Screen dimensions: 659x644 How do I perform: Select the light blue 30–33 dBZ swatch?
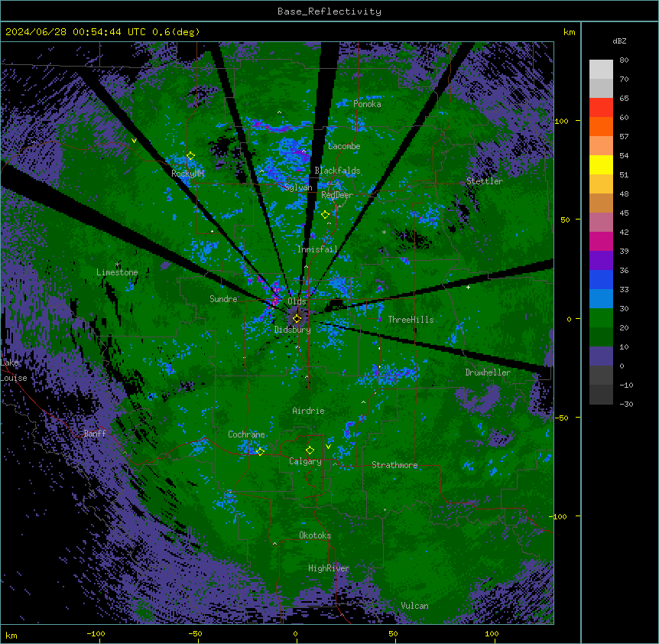(x=601, y=298)
